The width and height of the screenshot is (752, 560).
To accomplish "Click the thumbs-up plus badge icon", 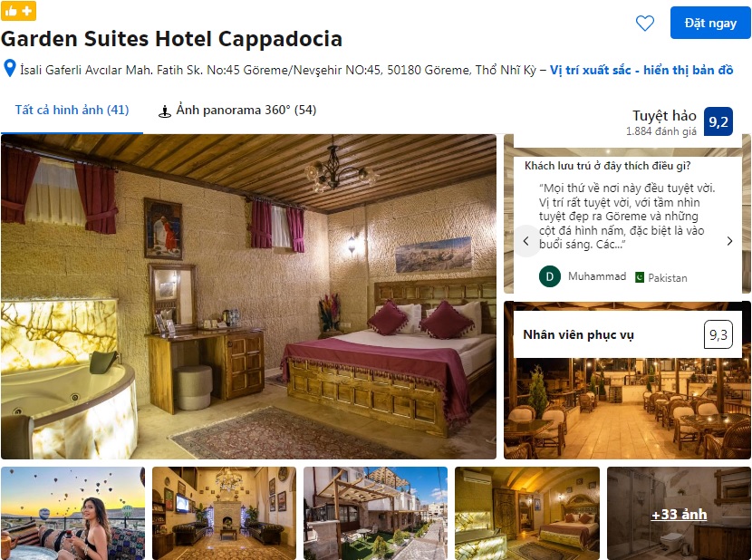I will click(18, 11).
